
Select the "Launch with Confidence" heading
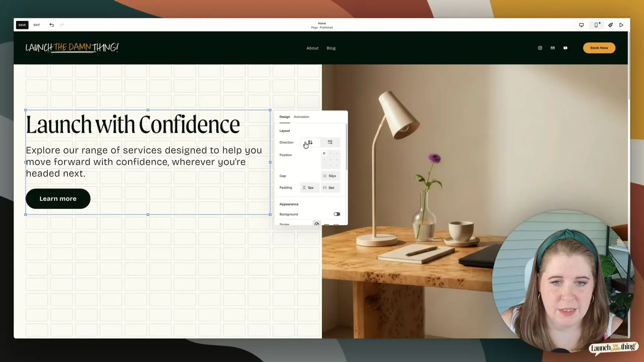[x=133, y=125]
